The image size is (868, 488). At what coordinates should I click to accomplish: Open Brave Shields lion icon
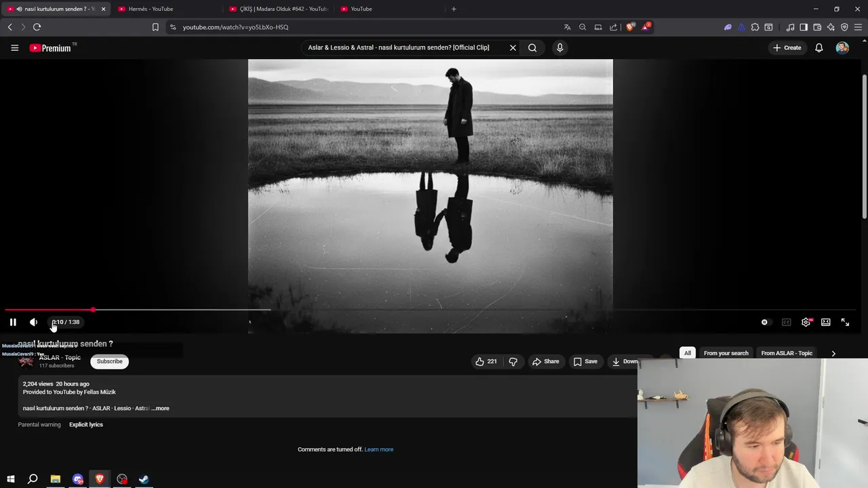pos(630,27)
